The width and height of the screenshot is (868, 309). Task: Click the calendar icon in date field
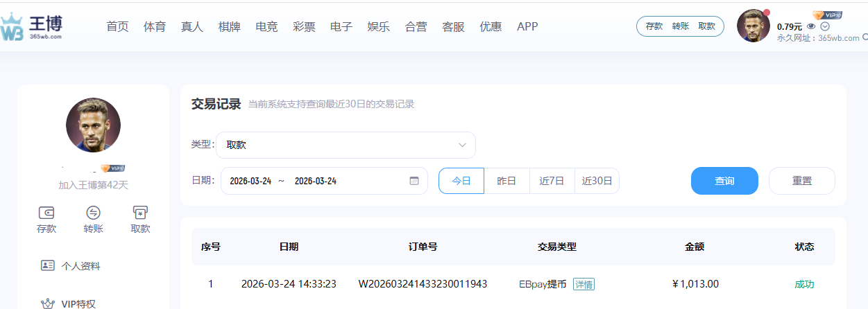414,181
